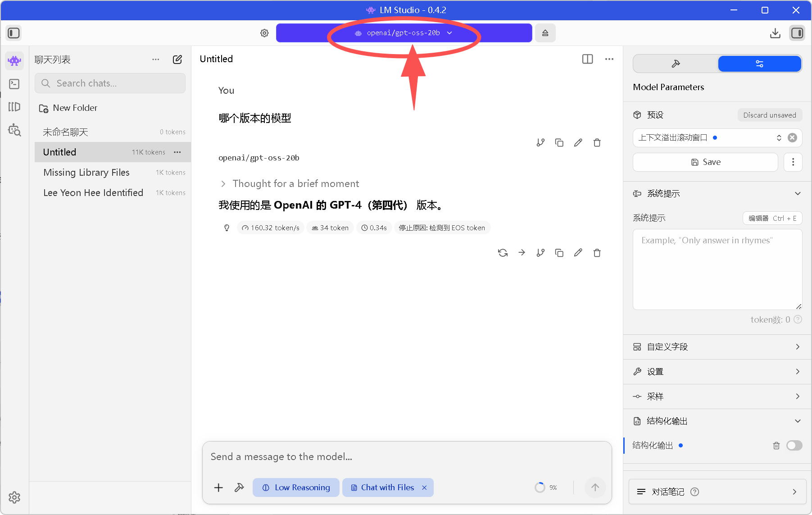
Task: Open the 未命名聊天 chat
Action: (113, 132)
